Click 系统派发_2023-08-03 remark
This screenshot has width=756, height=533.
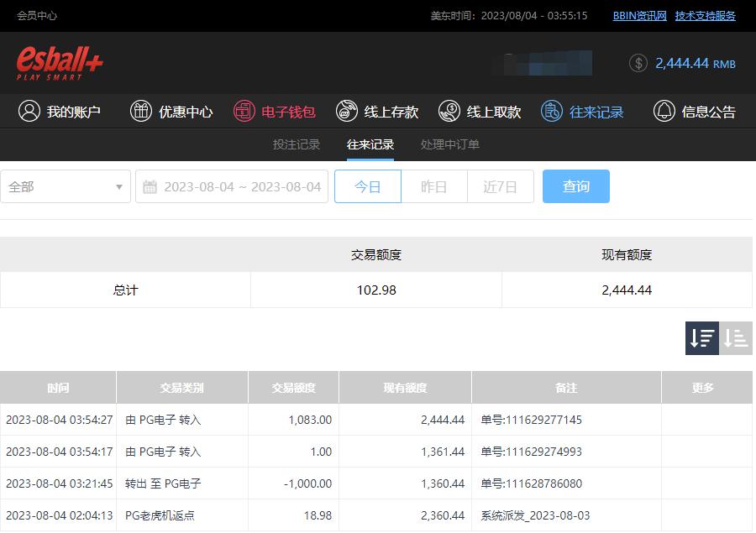pyautogui.click(x=535, y=515)
